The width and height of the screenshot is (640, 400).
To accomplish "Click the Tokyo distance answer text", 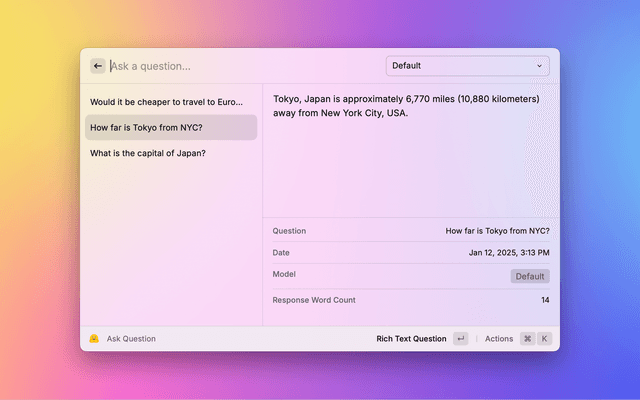I will point(406,106).
